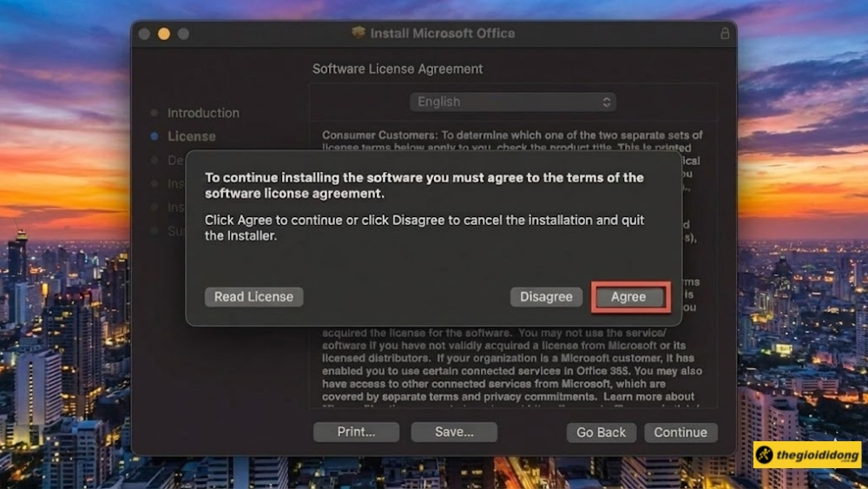Click the Go Back button

(602, 433)
